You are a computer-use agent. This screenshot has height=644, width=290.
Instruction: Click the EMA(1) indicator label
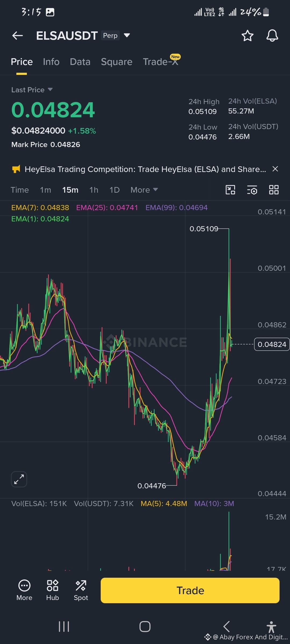(40, 219)
